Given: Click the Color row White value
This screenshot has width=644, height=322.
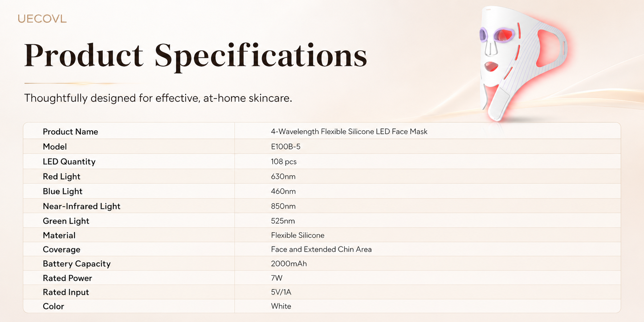Looking at the screenshot, I should (x=281, y=306).
